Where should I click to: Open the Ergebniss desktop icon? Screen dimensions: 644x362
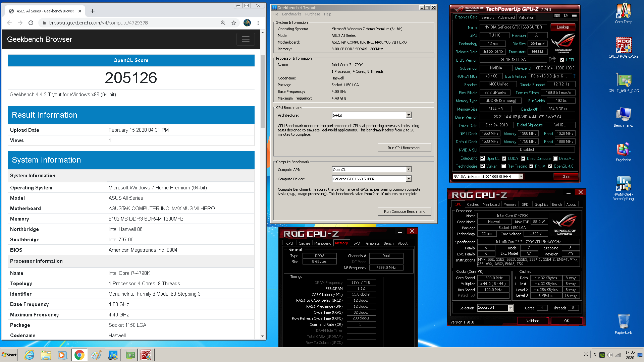point(624,152)
